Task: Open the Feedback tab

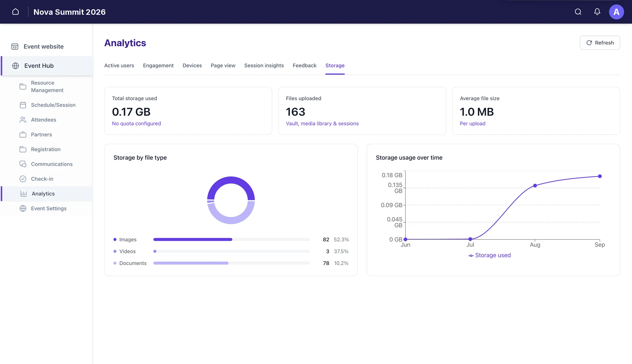Action: (305, 66)
